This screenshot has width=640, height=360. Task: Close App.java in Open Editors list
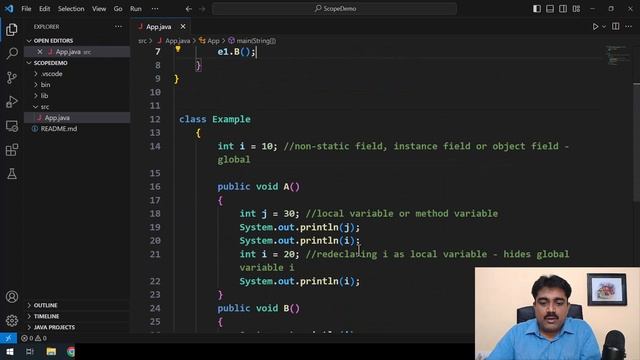pyautogui.click(x=40, y=51)
